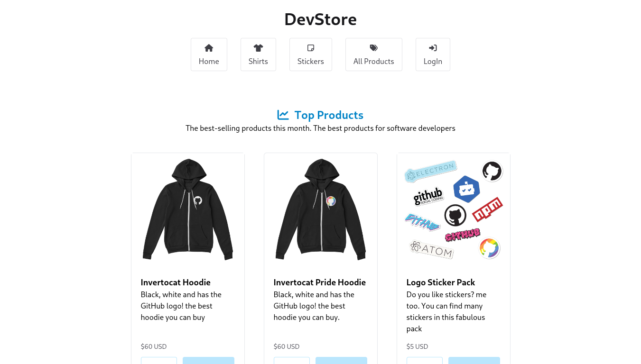
Task: Click the Invertocat Hoodie title
Action: (176, 282)
